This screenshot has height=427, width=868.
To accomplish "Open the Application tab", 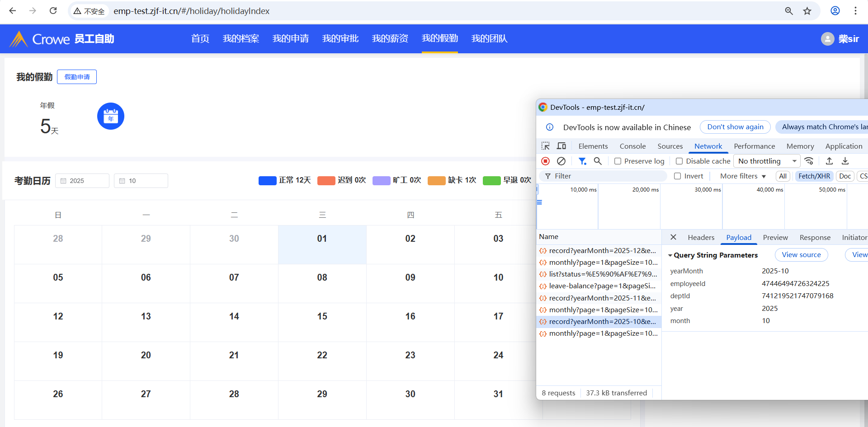I will tap(844, 146).
